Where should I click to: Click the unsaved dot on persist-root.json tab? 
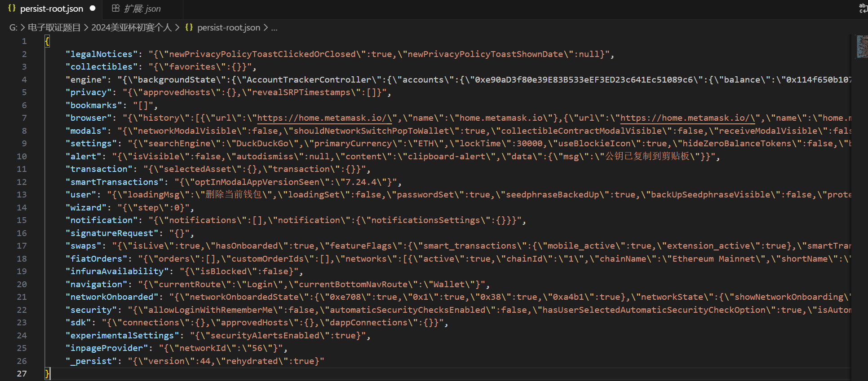(93, 8)
